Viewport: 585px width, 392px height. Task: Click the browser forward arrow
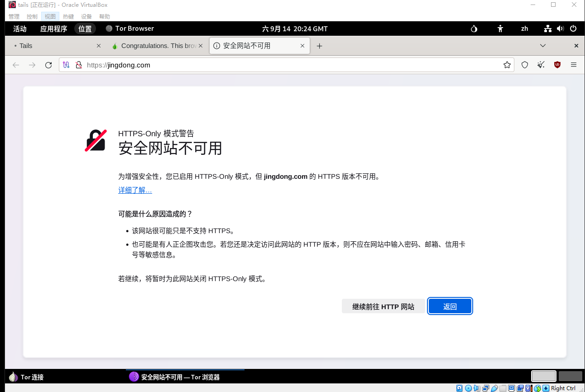pyautogui.click(x=32, y=65)
